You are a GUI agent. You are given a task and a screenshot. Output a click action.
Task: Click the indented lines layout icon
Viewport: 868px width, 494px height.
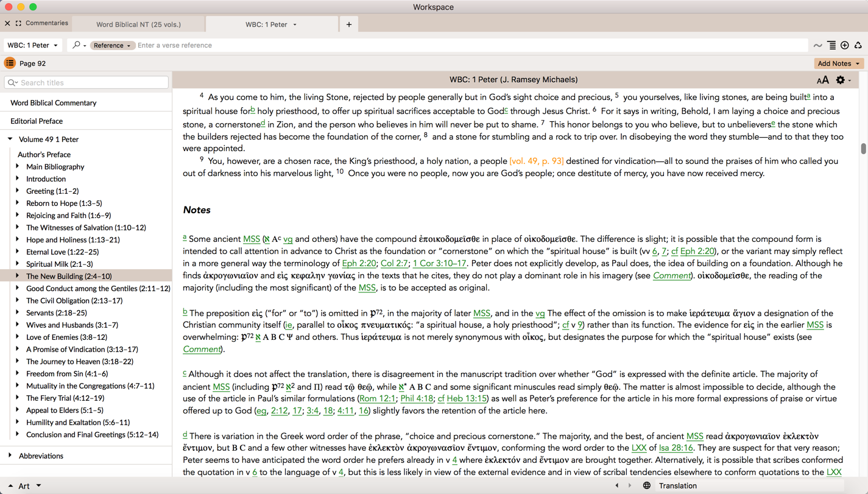pyautogui.click(x=831, y=46)
